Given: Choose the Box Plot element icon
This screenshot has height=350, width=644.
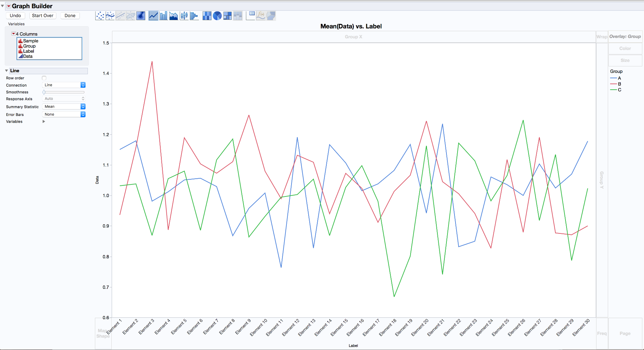Looking at the screenshot, I should click(x=184, y=16).
